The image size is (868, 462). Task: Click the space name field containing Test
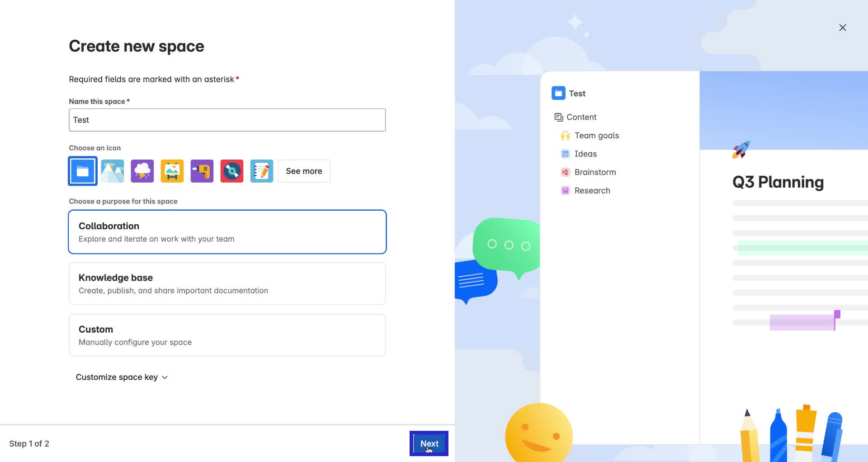pos(227,120)
